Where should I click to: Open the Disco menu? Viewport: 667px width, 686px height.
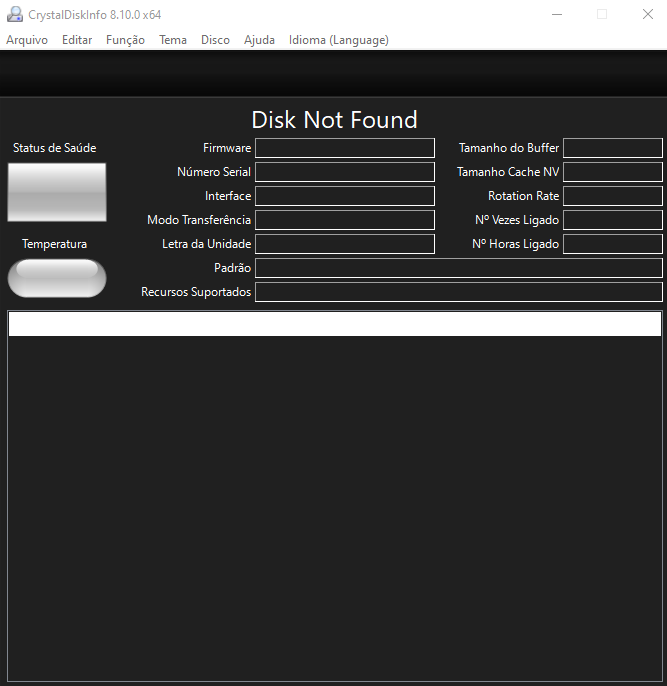[215, 40]
